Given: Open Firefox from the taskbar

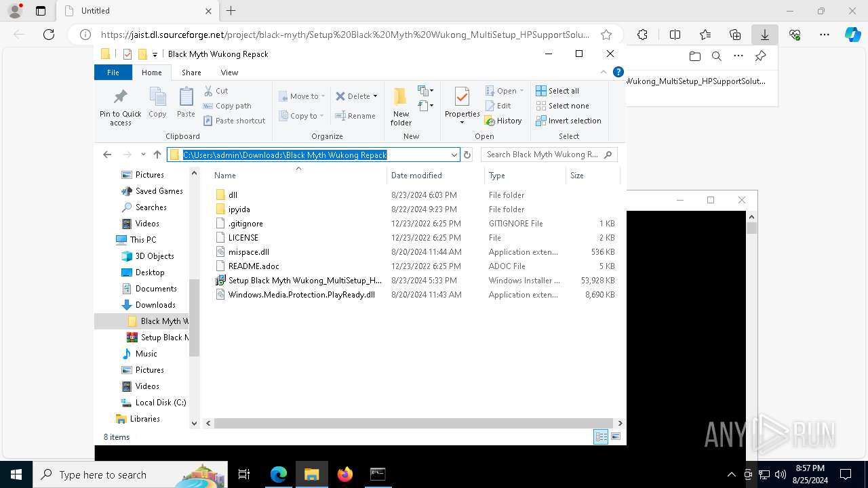Looking at the screenshot, I should coord(345,474).
